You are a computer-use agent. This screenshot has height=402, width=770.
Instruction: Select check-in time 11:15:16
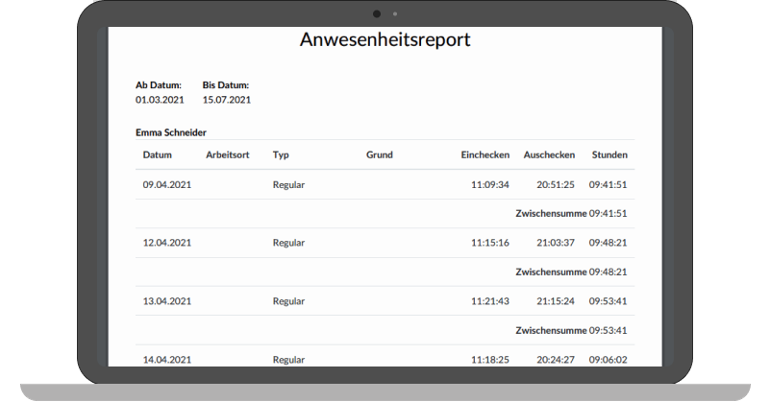tap(490, 242)
